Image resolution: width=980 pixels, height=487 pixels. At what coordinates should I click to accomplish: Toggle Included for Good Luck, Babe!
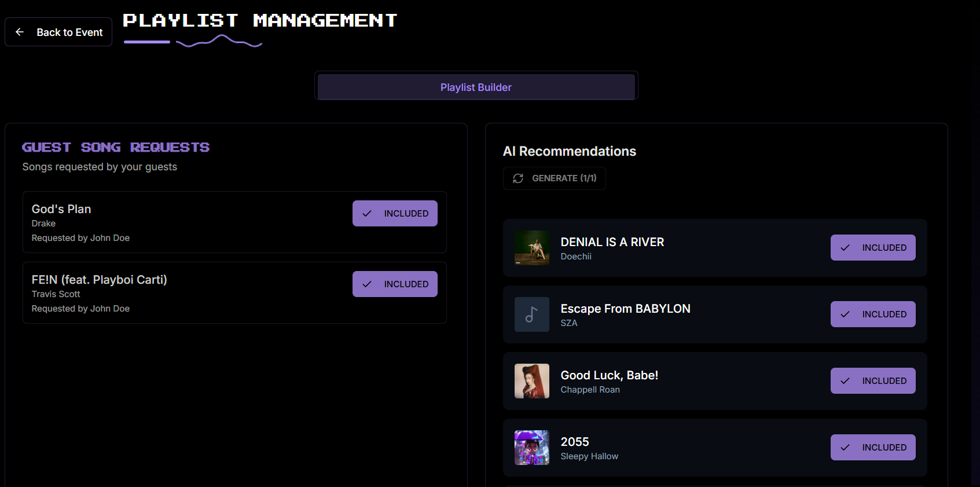[873, 381]
